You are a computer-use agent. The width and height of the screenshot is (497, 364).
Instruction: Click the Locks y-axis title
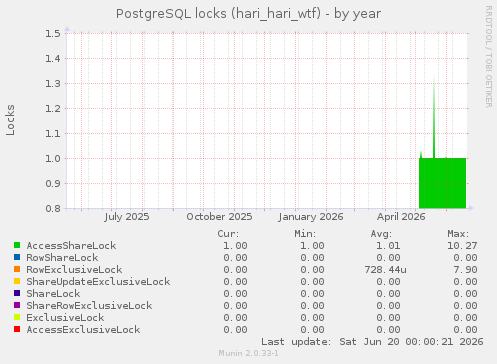[x=10, y=120]
